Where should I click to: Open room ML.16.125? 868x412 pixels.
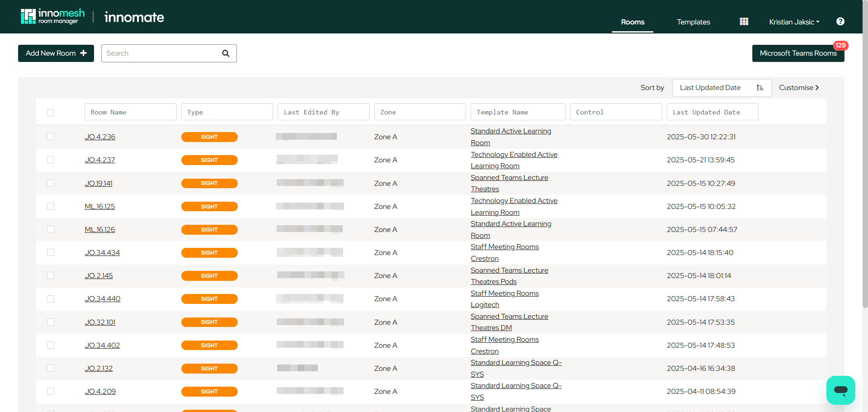100,206
